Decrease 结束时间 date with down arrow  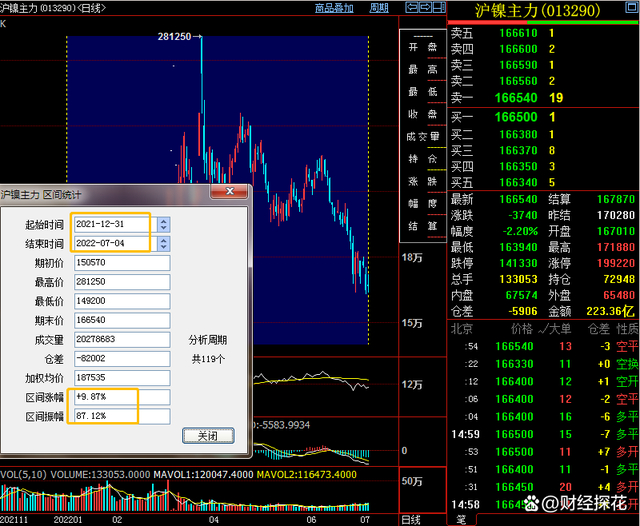164,247
